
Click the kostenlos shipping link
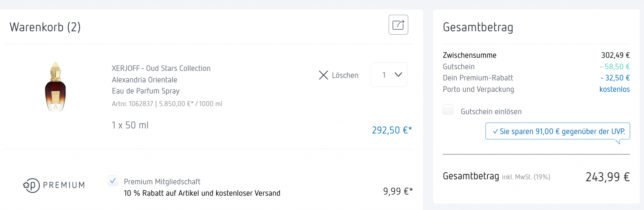(614, 89)
